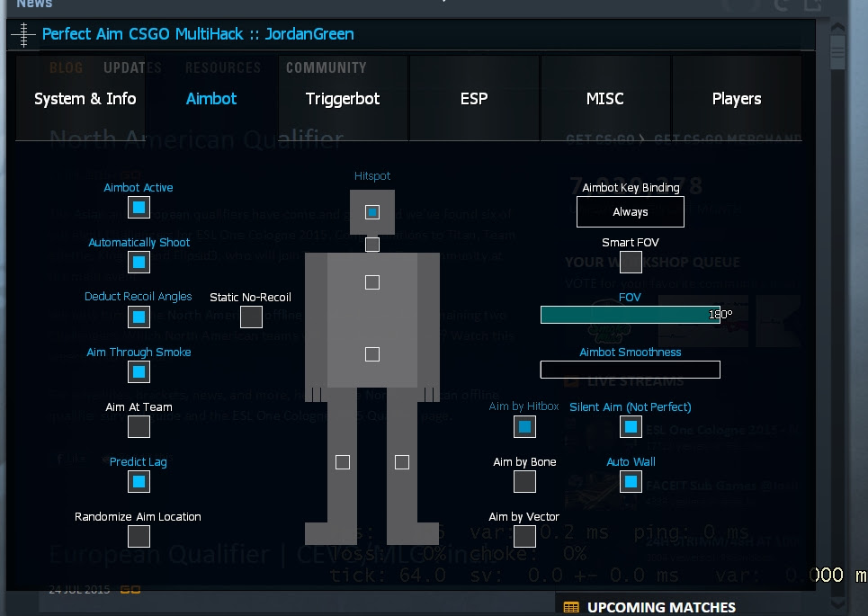This screenshot has width=868, height=616.
Task: Open the ESP tab
Action: click(x=474, y=99)
